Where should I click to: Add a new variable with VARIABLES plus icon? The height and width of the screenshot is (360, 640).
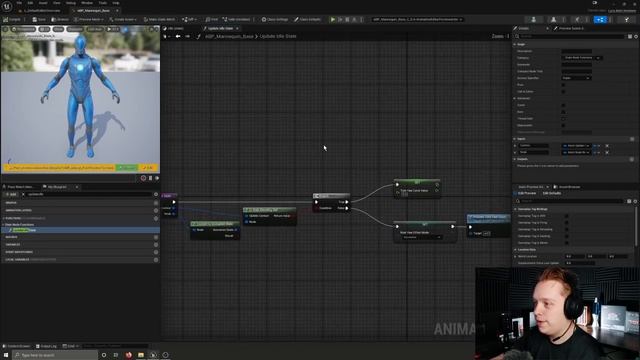click(156, 244)
